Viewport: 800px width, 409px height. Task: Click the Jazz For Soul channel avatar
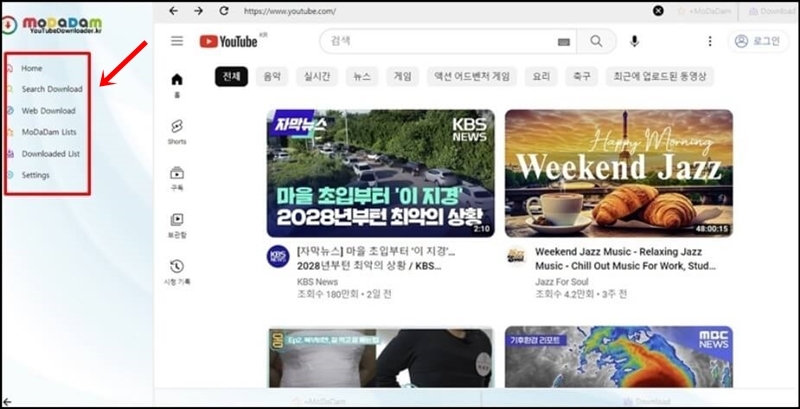[516, 256]
